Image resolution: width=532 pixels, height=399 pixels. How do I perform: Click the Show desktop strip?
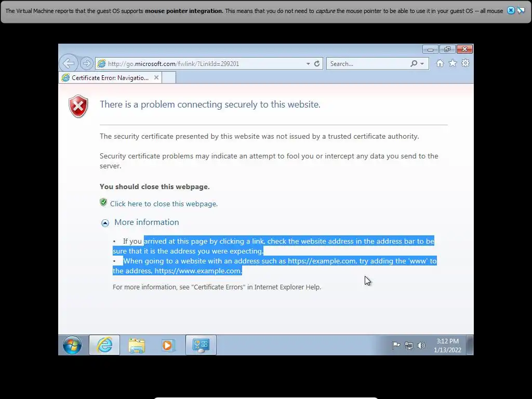tap(470, 345)
